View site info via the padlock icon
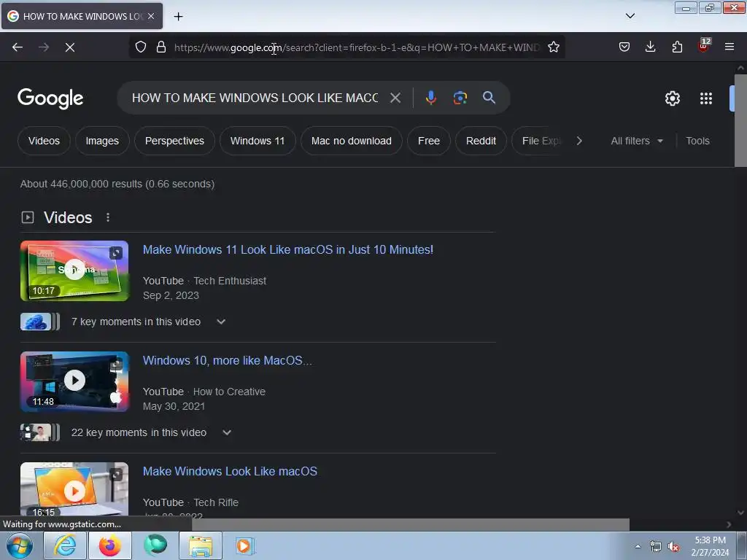This screenshot has width=747, height=560. tap(161, 47)
